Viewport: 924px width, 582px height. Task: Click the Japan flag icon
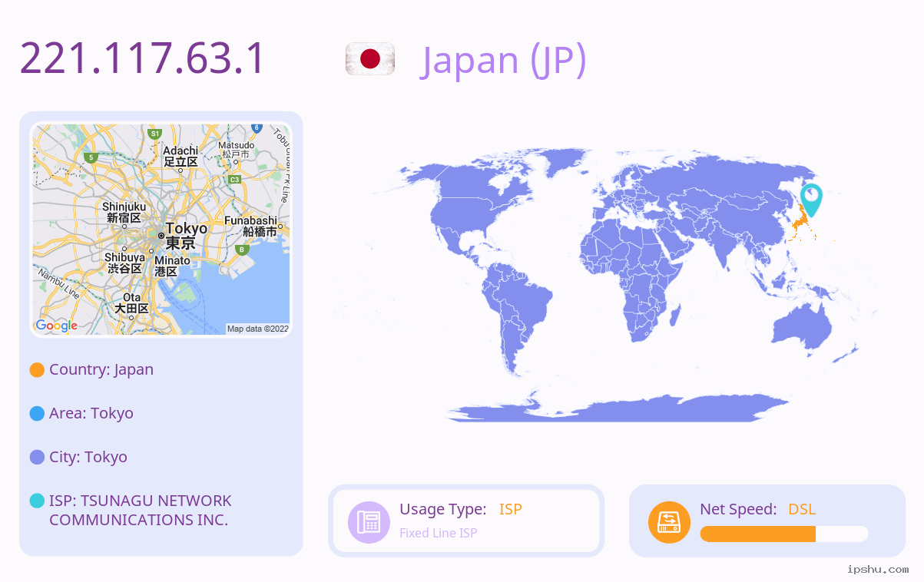click(x=370, y=59)
